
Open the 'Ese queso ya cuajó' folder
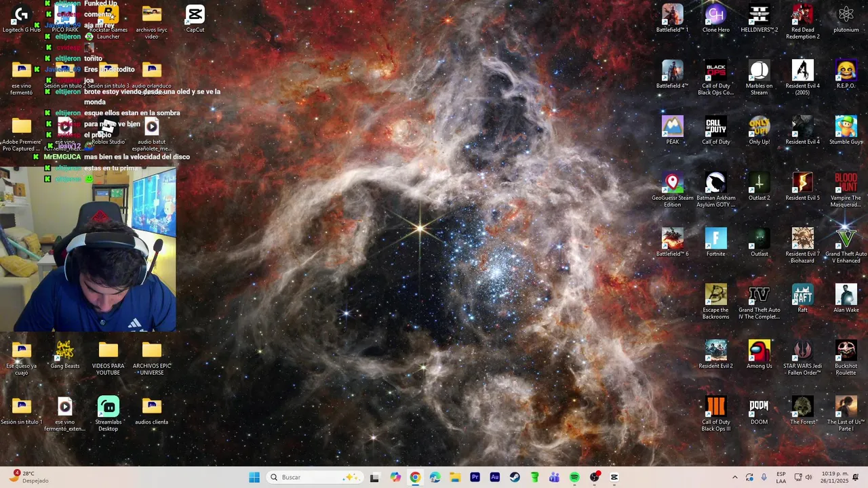click(x=22, y=358)
